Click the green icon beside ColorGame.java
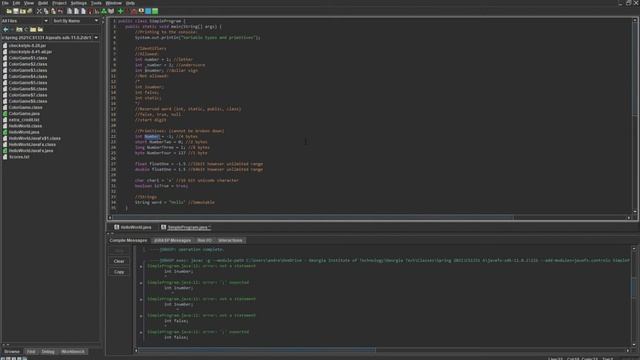Screen dimensions: 640x360 coord(5,113)
